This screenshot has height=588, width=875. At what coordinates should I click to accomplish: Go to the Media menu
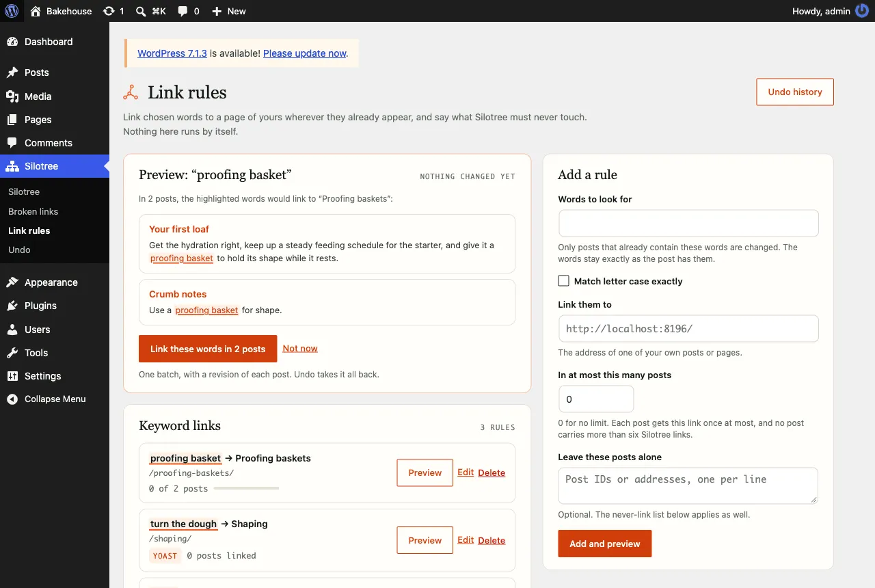(55, 96)
